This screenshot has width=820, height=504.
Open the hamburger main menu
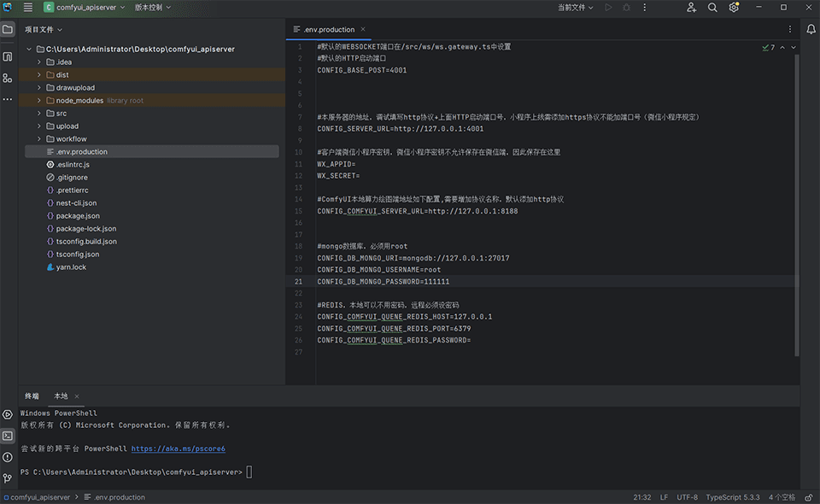coord(28,8)
